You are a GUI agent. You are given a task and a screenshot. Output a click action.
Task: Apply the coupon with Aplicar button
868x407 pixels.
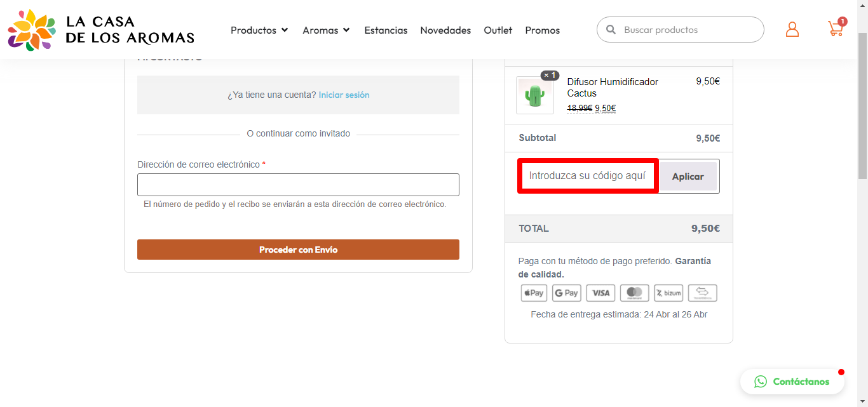pyautogui.click(x=688, y=177)
